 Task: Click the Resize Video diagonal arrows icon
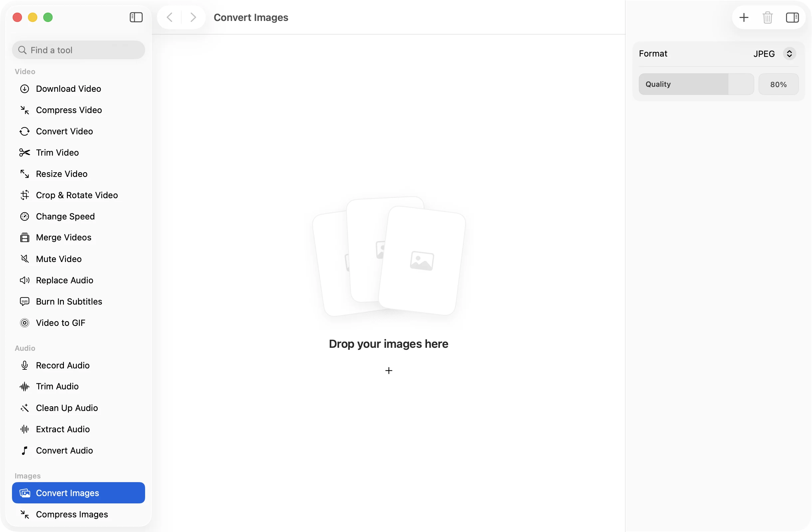[x=25, y=174]
